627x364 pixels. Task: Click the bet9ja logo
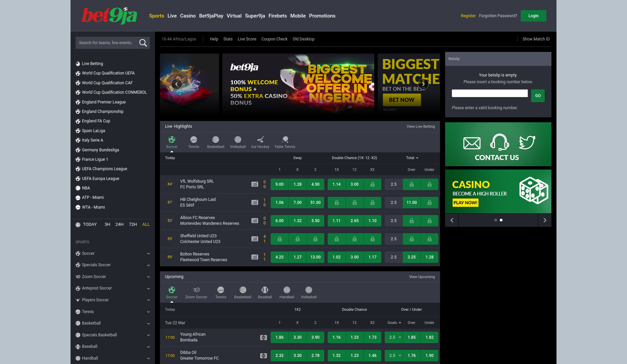(x=109, y=16)
